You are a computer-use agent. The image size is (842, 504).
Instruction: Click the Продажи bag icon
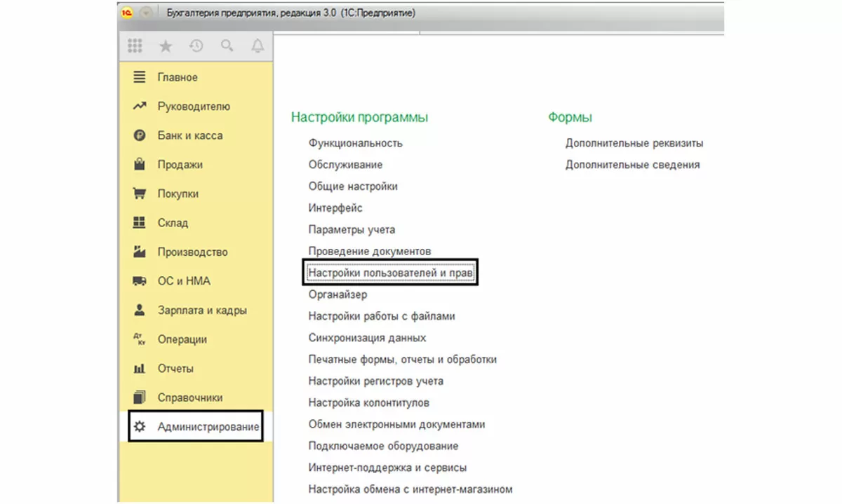[x=140, y=165]
